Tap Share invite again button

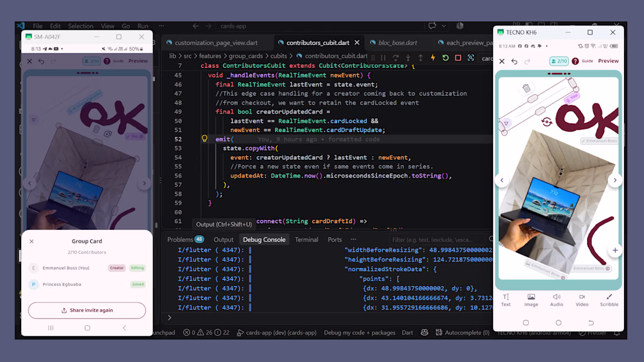(87, 311)
